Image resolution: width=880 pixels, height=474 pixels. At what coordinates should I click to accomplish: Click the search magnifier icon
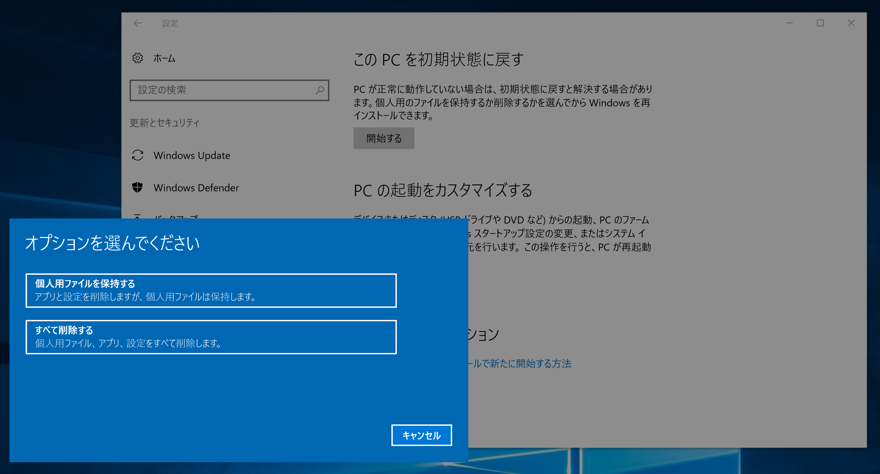coord(319,90)
